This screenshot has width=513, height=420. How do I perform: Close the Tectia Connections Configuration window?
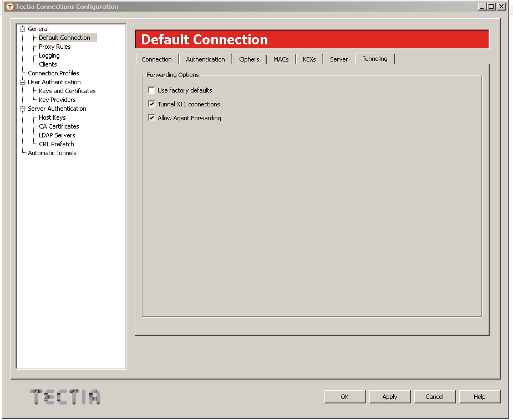point(501,7)
